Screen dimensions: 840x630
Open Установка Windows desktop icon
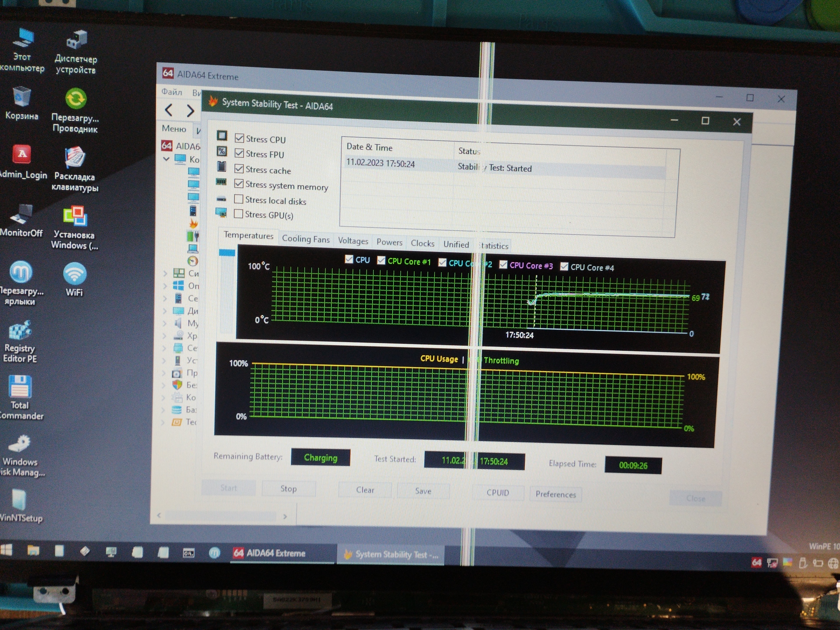pyautogui.click(x=75, y=227)
